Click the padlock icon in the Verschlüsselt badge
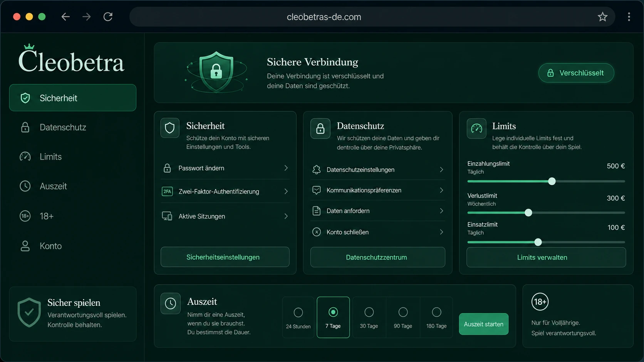 click(x=550, y=73)
